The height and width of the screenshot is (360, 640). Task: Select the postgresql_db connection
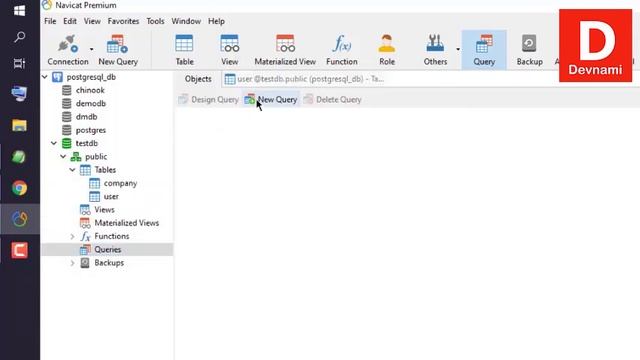91,77
